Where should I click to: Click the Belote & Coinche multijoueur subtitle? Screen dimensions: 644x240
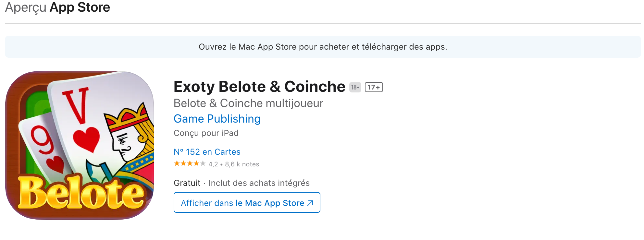coord(248,103)
